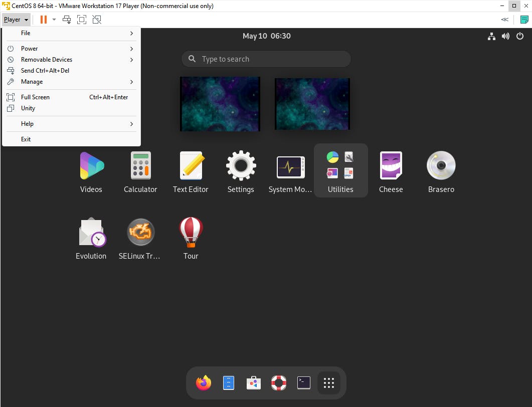Open the Videos application
Screen dimensions: 532x407
point(91,171)
